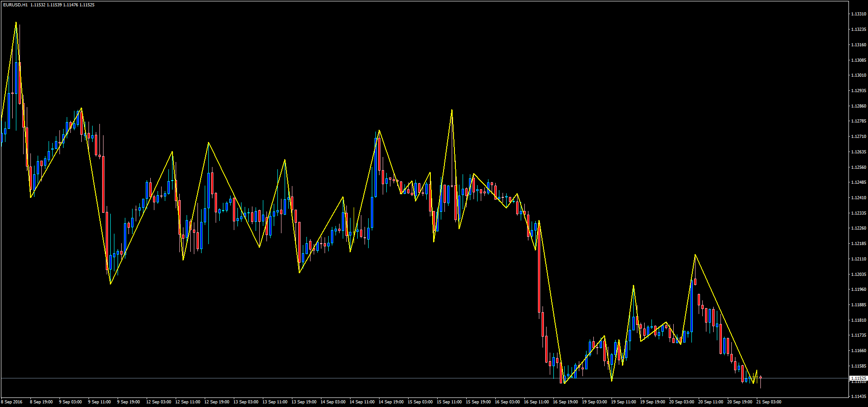Click the 1.12935 price axis label

pyautogui.click(x=859, y=91)
